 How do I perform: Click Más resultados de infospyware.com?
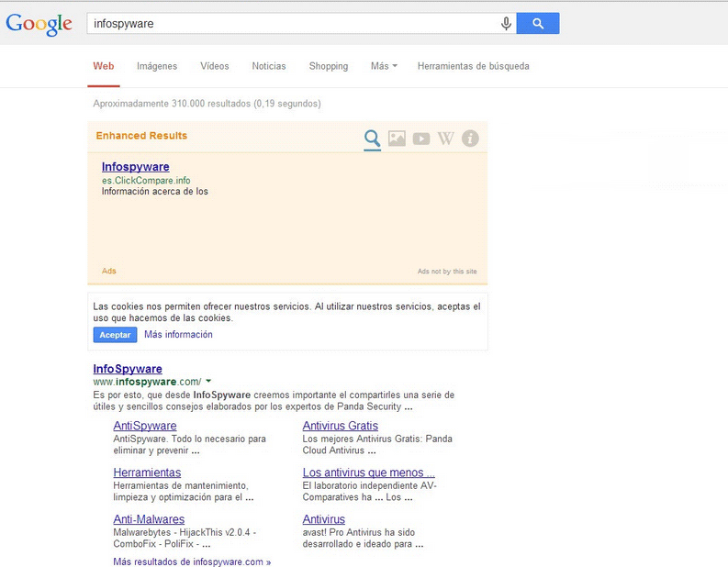pyautogui.click(x=192, y=561)
